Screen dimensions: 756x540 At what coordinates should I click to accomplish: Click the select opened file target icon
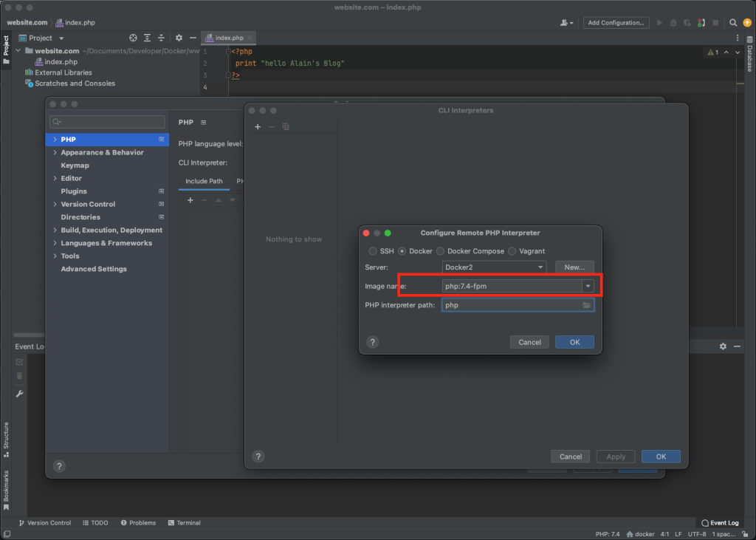(x=133, y=38)
